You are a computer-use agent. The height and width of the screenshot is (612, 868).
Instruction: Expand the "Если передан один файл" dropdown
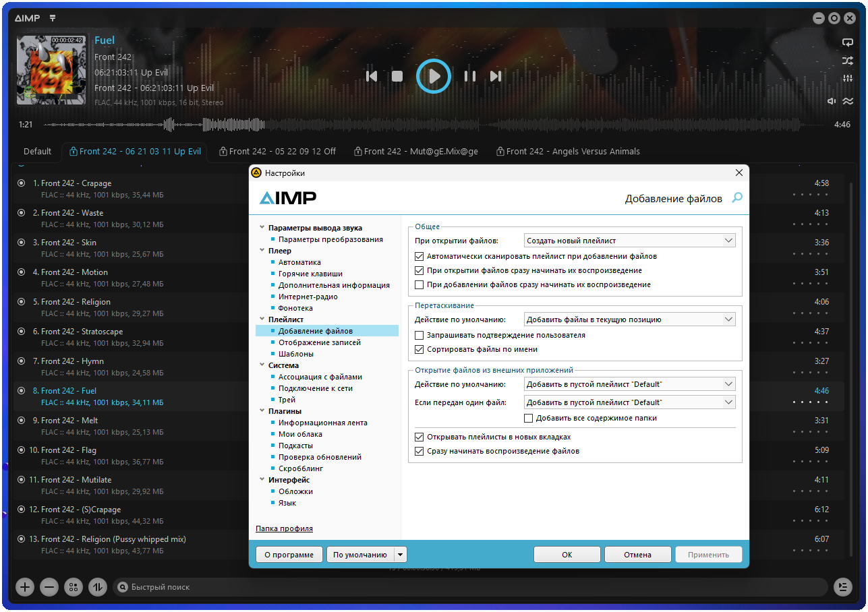(x=629, y=402)
